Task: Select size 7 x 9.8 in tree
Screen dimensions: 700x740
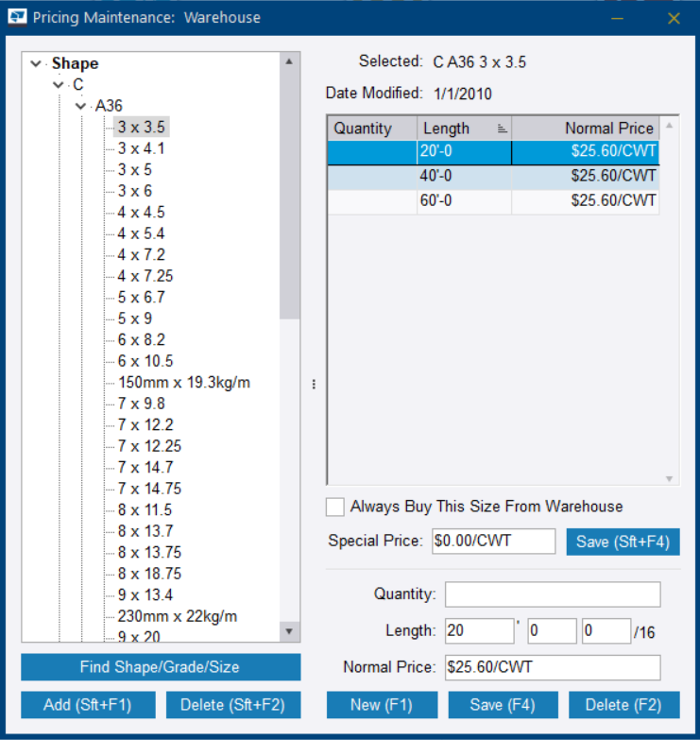Action: tap(141, 404)
